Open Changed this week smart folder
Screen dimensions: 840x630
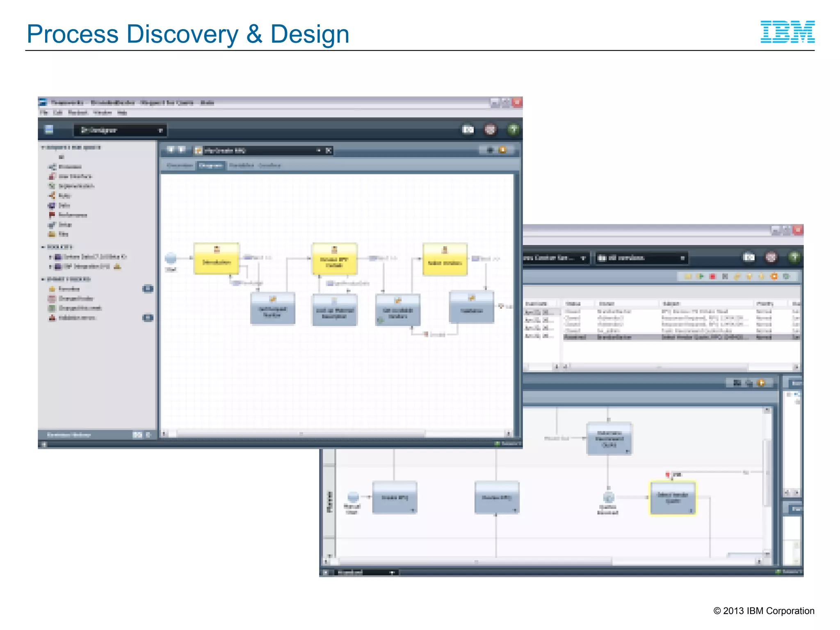pos(75,308)
